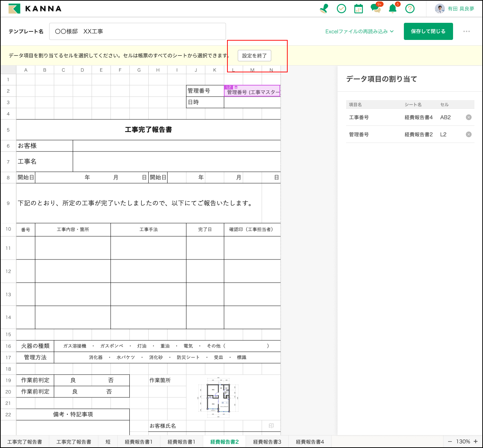Open the help question mark icon

[x=410, y=9]
